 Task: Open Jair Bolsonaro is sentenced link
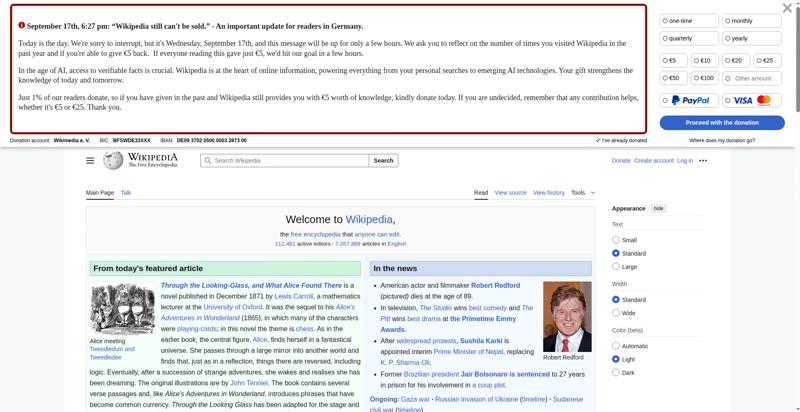(x=505, y=374)
